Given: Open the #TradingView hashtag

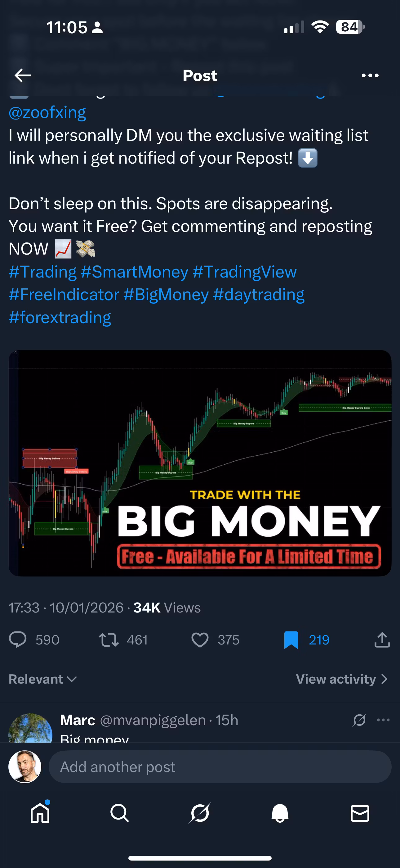Looking at the screenshot, I should [x=244, y=272].
